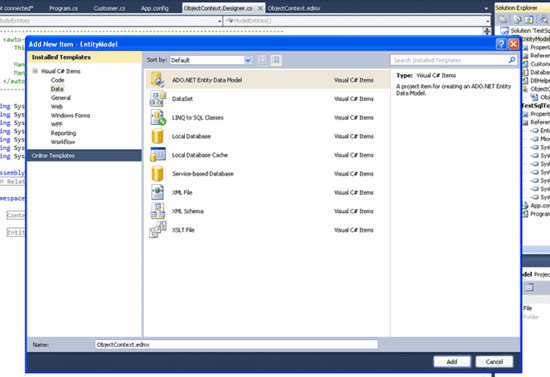Click the Service-based Database name

click(203, 174)
